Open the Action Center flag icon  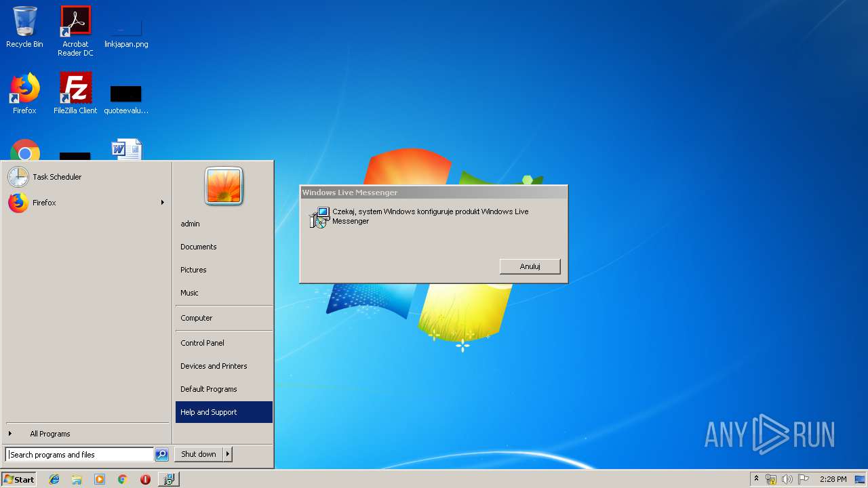(804, 479)
